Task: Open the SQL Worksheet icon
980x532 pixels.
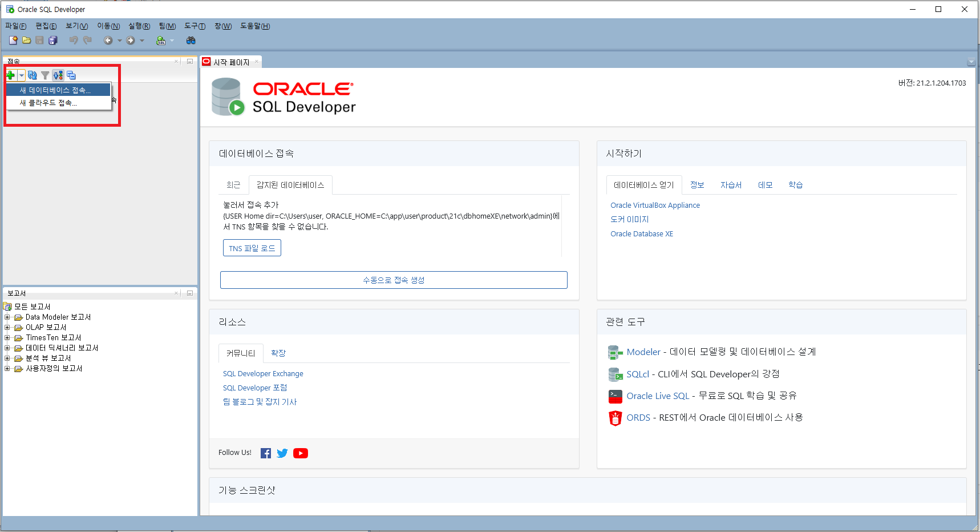Action: pyautogui.click(x=161, y=41)
